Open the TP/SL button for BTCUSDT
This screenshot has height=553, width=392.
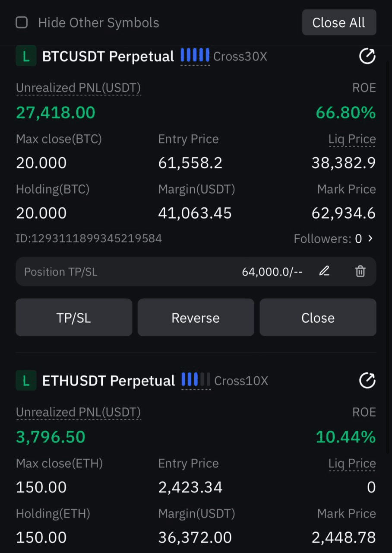74,318
